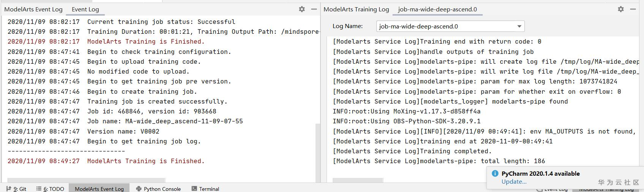Click 'Begin to get training job log' line
This screenshot has height=192, width=644.
[104, 141]
